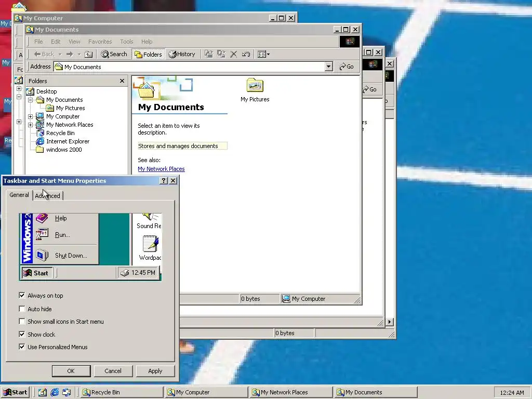
Task: Click the Undo toolbar icon
Action: tap(246, 54)
